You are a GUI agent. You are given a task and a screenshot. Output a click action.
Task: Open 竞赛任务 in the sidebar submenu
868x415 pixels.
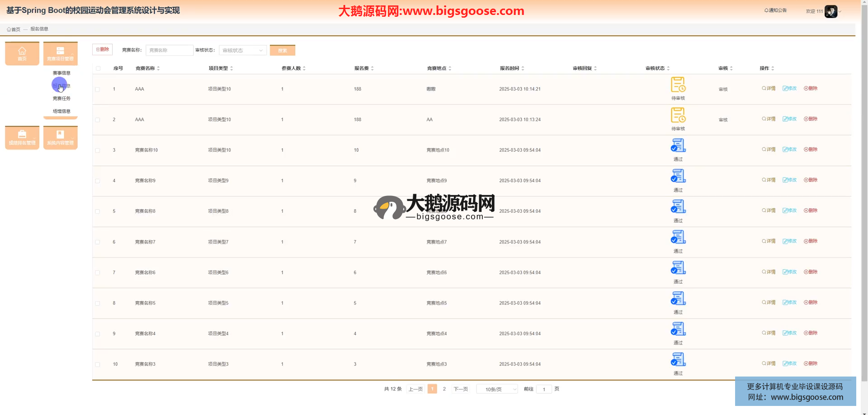point(61,98)
